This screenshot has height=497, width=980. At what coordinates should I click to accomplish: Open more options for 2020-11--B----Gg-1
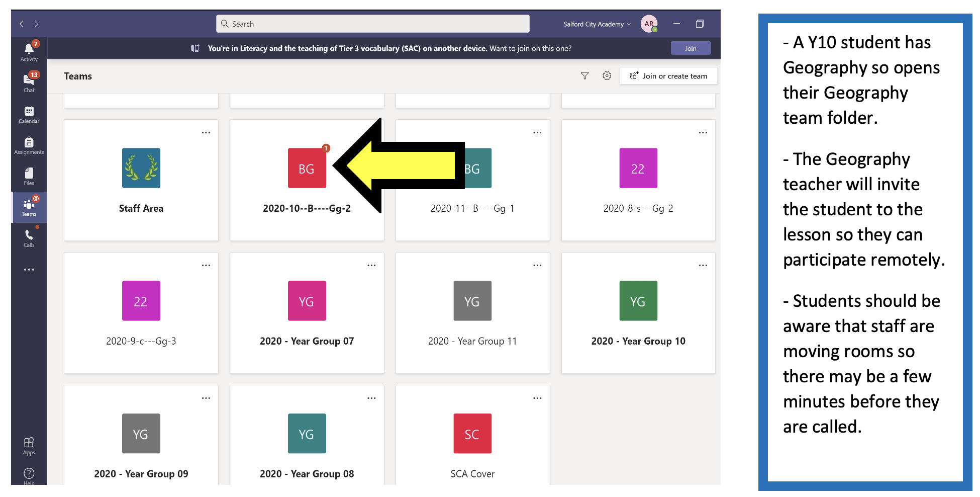pos(537,133)
